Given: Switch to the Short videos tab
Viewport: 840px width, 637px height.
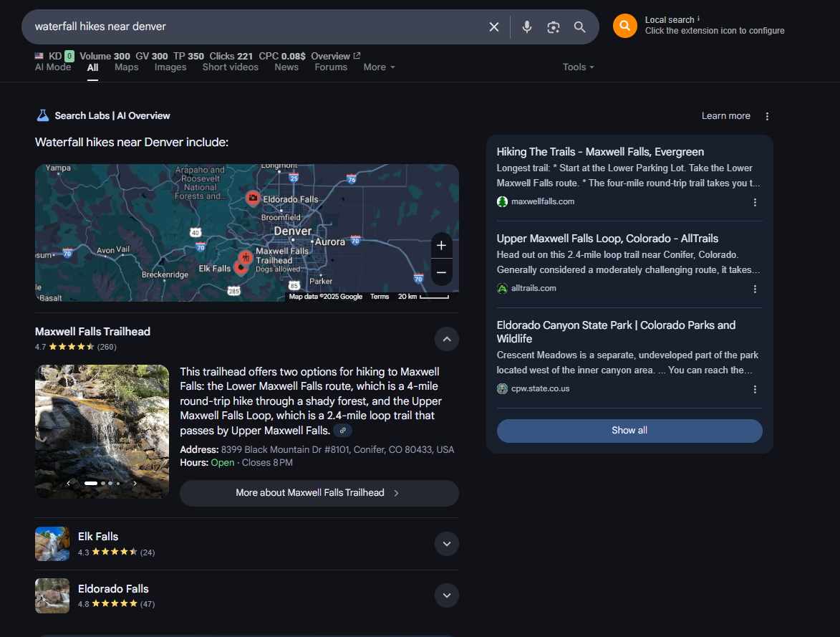Looking at the screenshot, I should (231, 67).
